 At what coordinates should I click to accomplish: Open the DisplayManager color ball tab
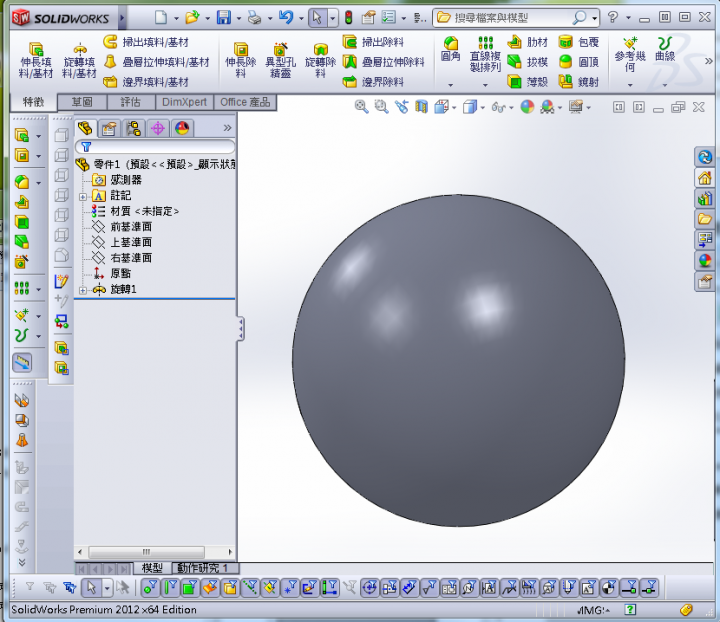point(181,128)
